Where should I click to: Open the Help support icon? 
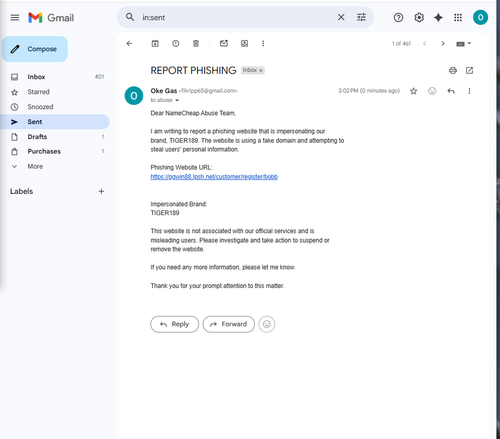tap(398, 17)
